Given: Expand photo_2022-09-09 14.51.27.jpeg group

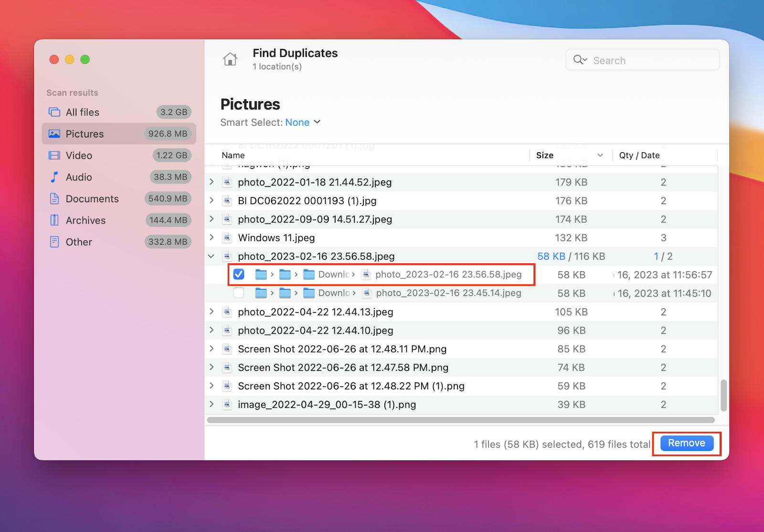Looking at the screenshot, I should (x=212, y=219).
